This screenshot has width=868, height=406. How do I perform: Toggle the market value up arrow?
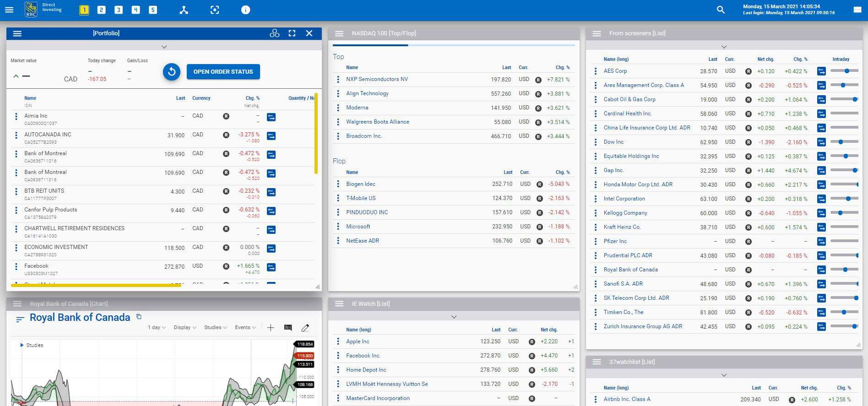pyautogui.click(x=16, y=76)
